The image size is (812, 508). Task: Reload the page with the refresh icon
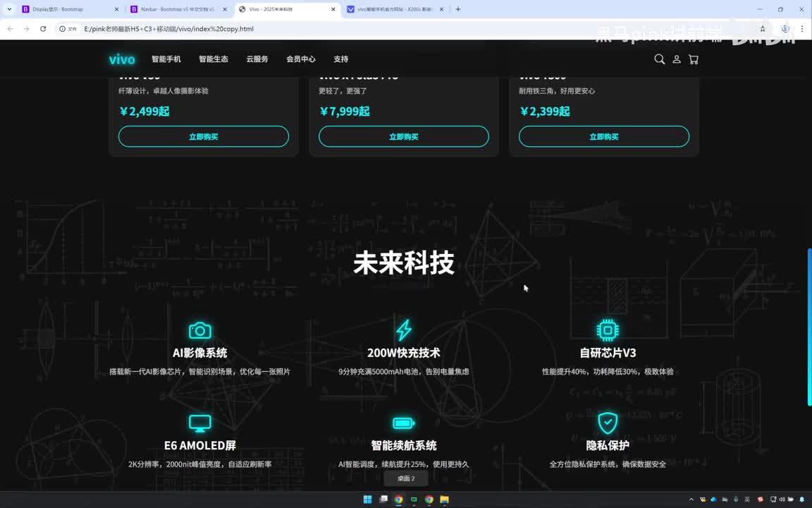tap(43, 29)
